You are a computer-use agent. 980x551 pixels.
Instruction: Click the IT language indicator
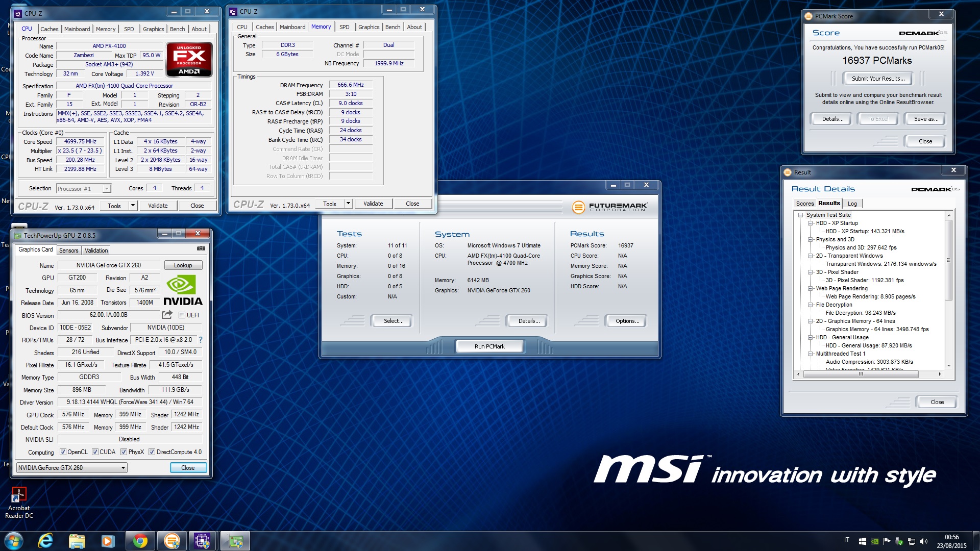coord(847,540)
